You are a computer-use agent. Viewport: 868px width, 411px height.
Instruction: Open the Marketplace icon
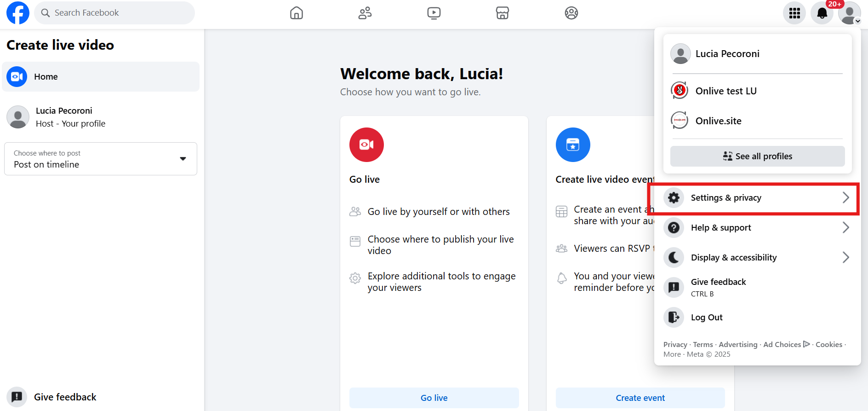tap(503, 13)
